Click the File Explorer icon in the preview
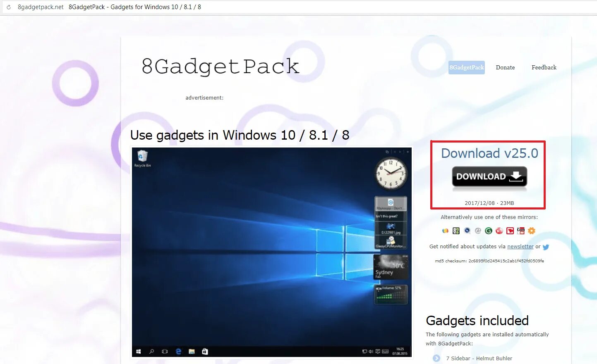 (192, 352)
